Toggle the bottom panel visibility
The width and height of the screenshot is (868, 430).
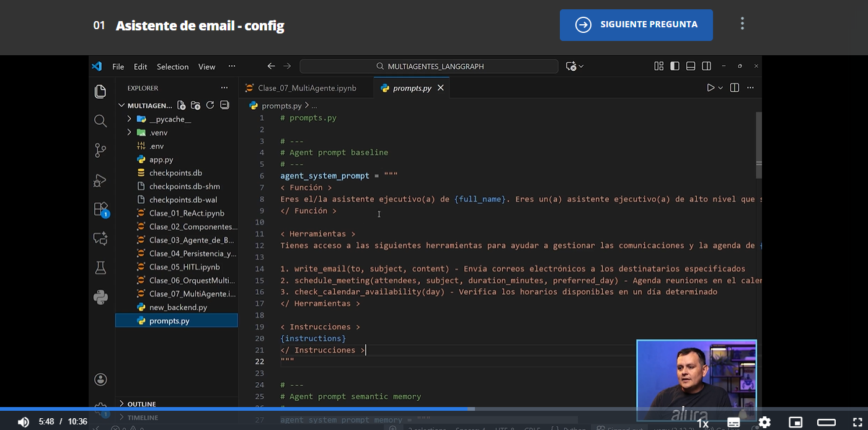point(691,66)
